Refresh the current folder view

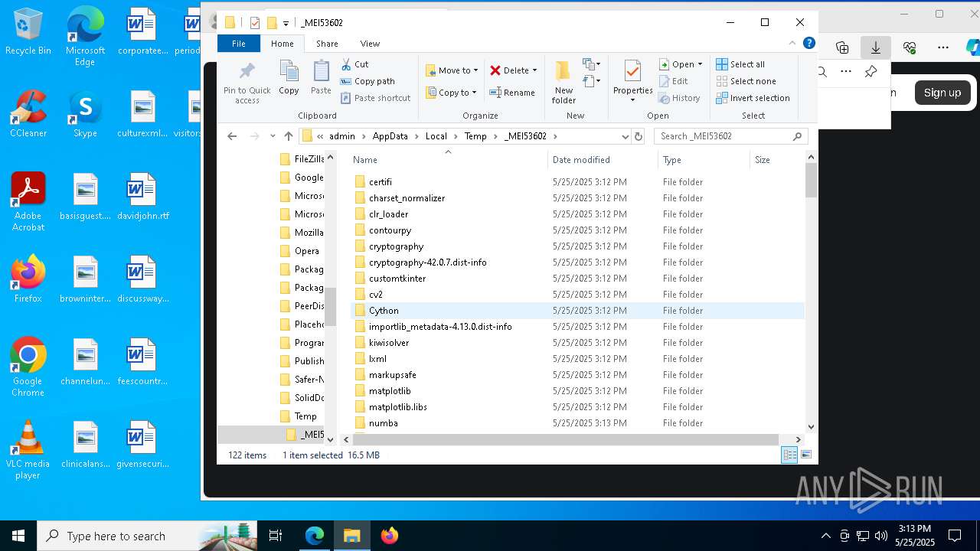tap(639, 136)
